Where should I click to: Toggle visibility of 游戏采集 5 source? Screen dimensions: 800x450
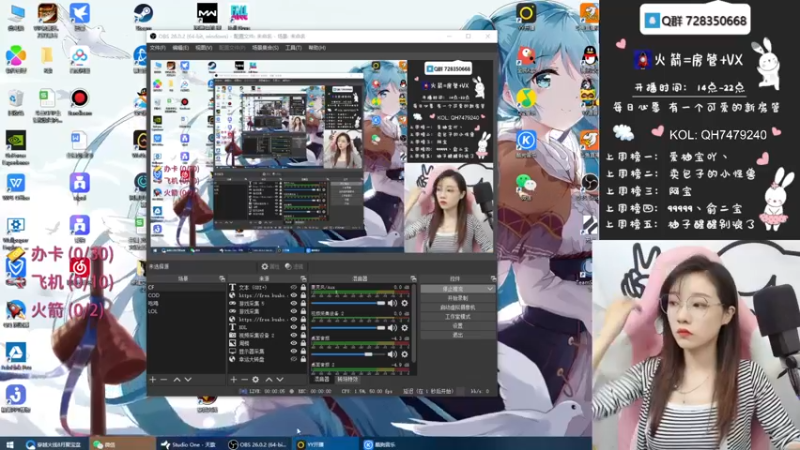coord(294,303)
